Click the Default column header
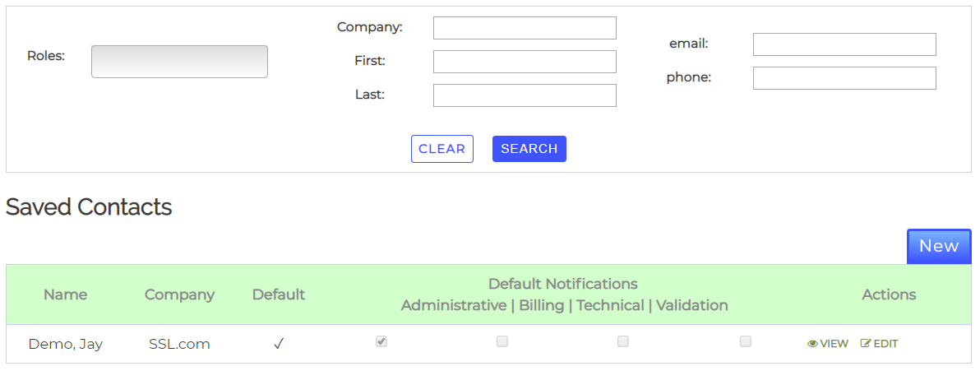980x371 pixels. tap(279, 294)
